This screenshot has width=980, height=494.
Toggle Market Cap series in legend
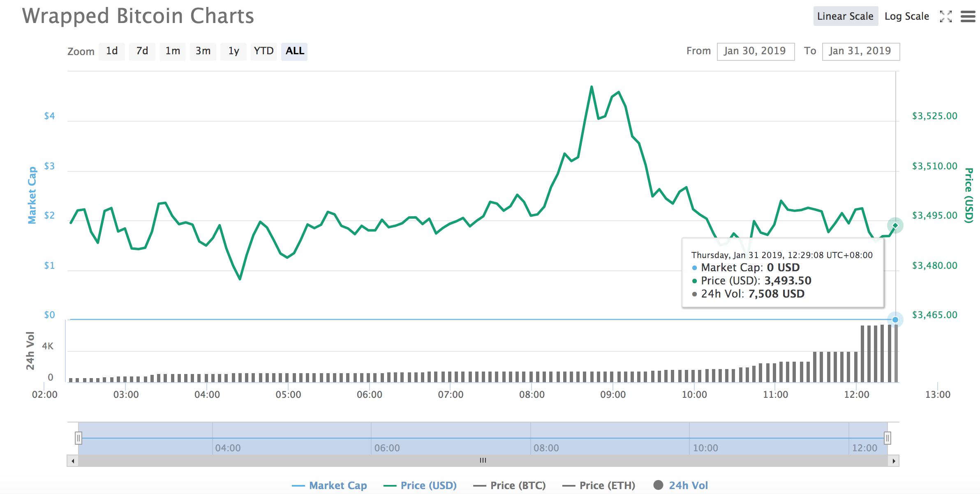(329, 485)
